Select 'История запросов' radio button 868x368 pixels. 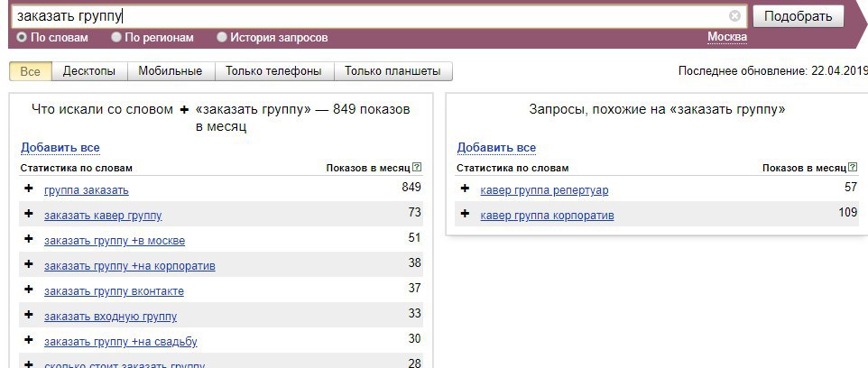pyautogui.click(x=222, y=38)
